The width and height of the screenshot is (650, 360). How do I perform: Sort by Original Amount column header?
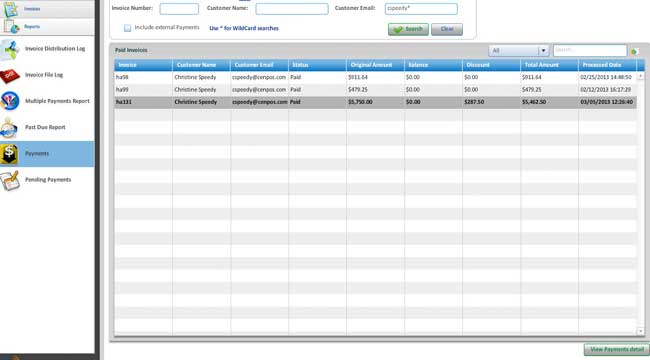pyautogui.click(x=376, y=65)
